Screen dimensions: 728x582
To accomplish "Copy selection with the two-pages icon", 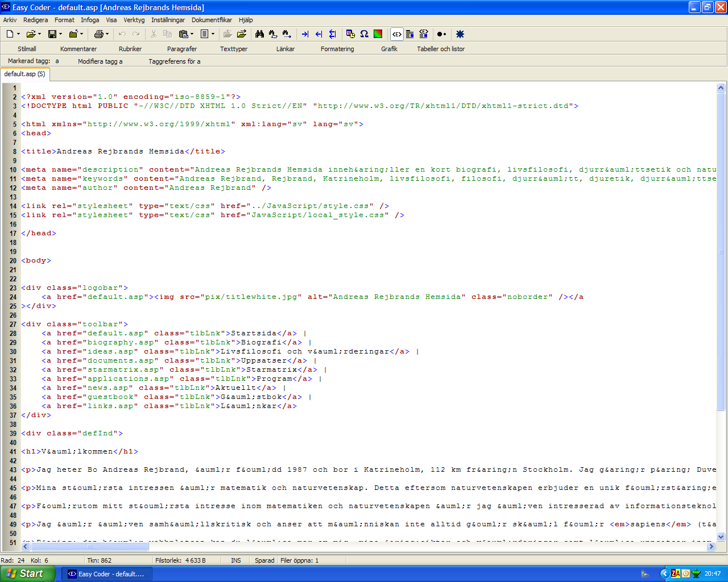I will [167, 34].
